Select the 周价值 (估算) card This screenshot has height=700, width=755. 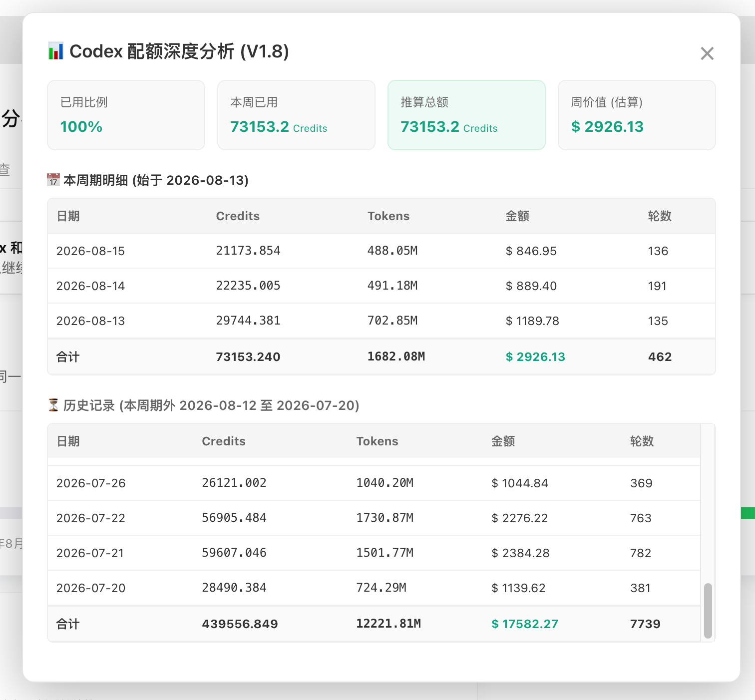tap(637, 115)
